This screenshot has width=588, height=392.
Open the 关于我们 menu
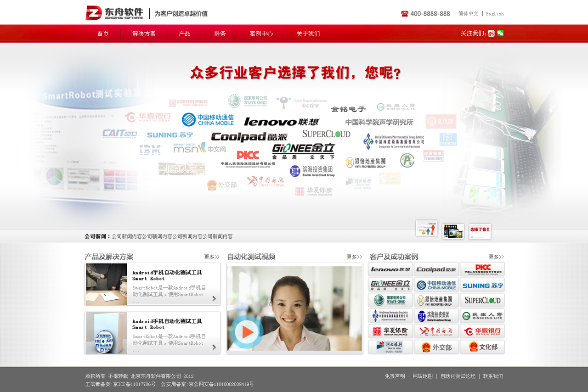308,34
